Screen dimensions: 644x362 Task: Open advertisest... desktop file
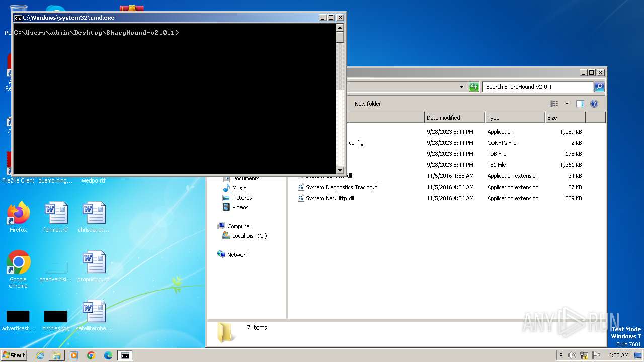tap(18, 320)
